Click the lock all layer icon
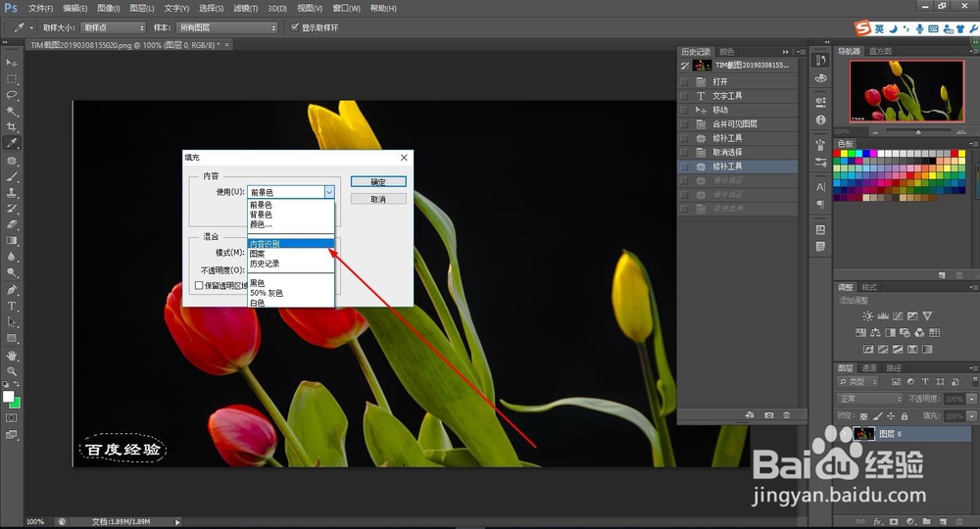The height and width of the screenshot is (529, 980). pos(905,416)
